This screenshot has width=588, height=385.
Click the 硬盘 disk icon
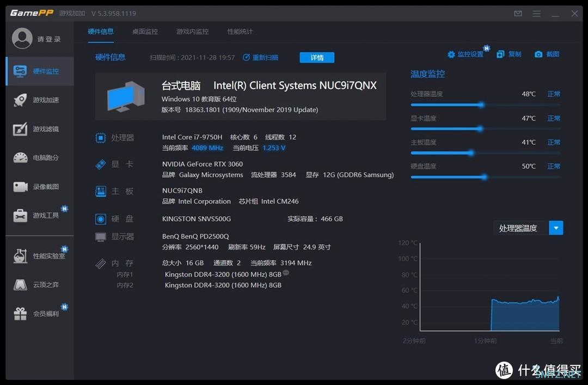pos(101,219)
